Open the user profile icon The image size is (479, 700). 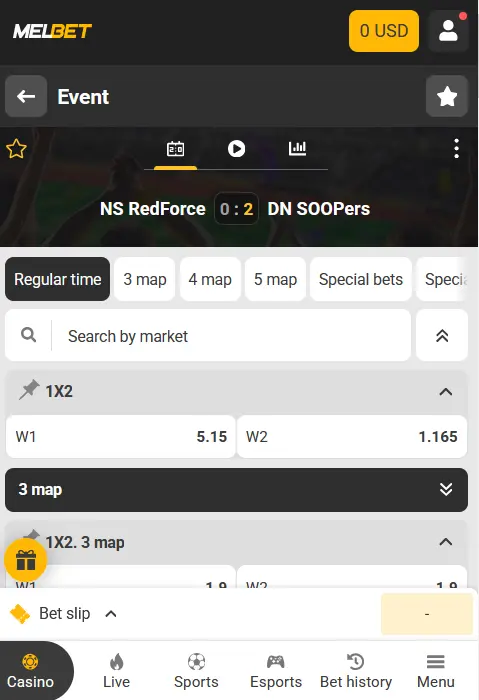pyautogui.click(x=448, y=31)
